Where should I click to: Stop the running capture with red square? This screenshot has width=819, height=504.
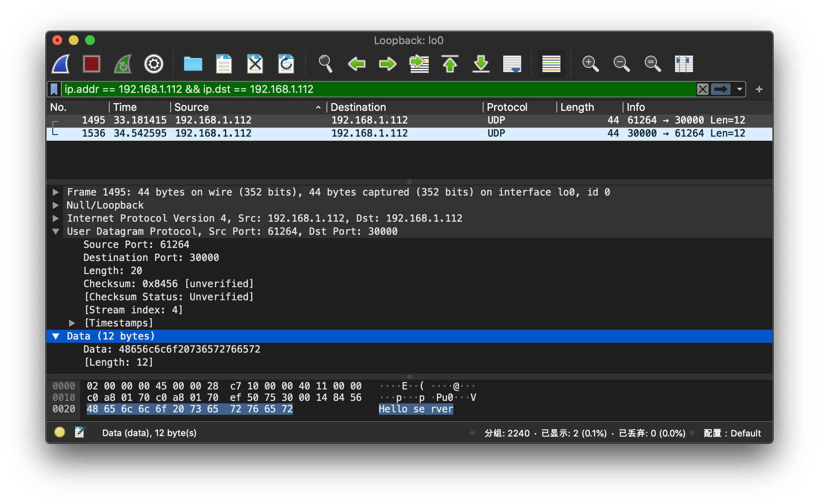click(91, 64)
